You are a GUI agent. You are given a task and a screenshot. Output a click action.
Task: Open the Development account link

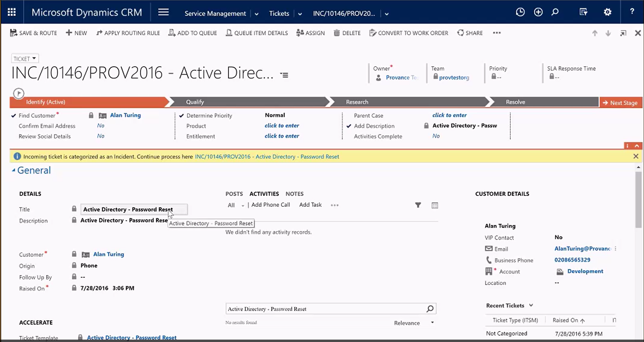585,271
